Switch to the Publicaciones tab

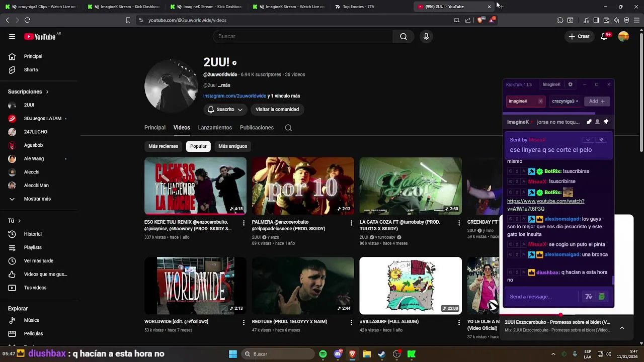pos(257,128)
